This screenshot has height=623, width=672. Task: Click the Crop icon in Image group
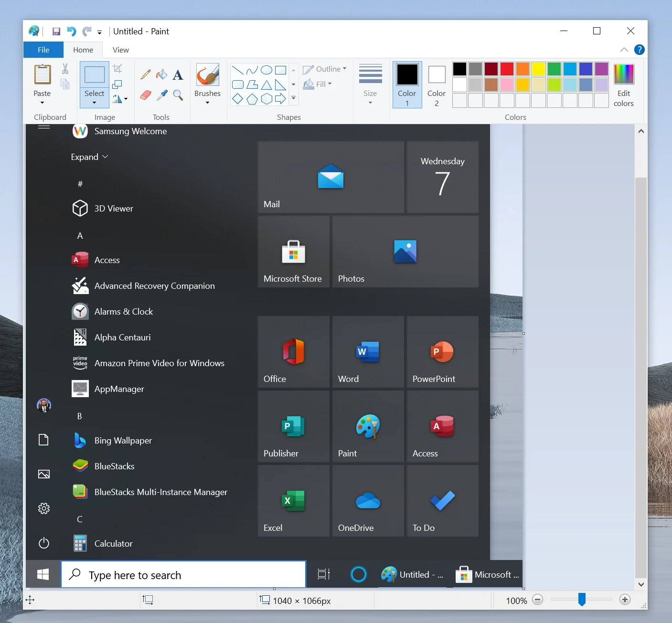pos(117,69)
